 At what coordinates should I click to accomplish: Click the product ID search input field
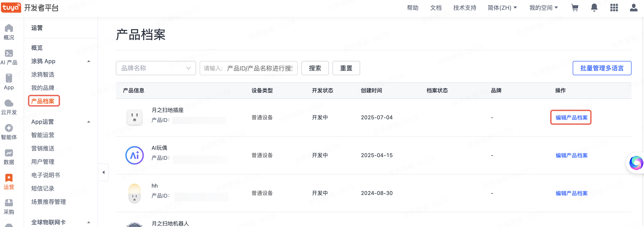coord(248,68)
